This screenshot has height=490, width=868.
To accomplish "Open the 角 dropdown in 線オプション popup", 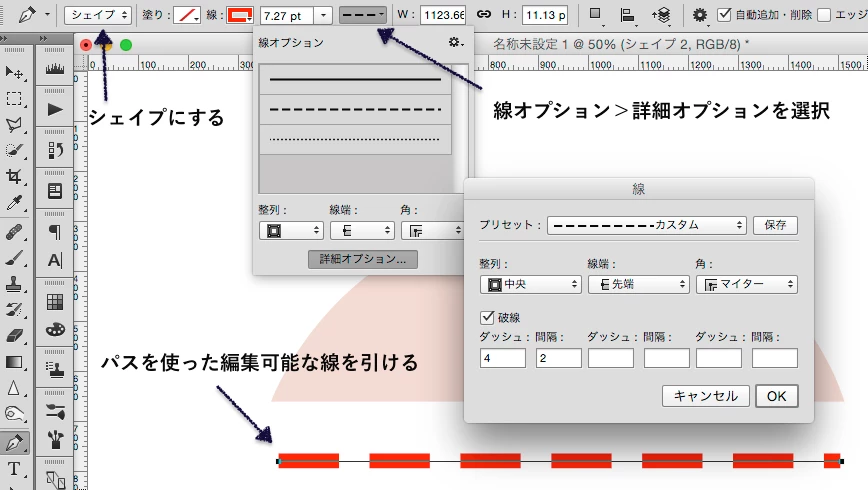I will tap(433, 230).
